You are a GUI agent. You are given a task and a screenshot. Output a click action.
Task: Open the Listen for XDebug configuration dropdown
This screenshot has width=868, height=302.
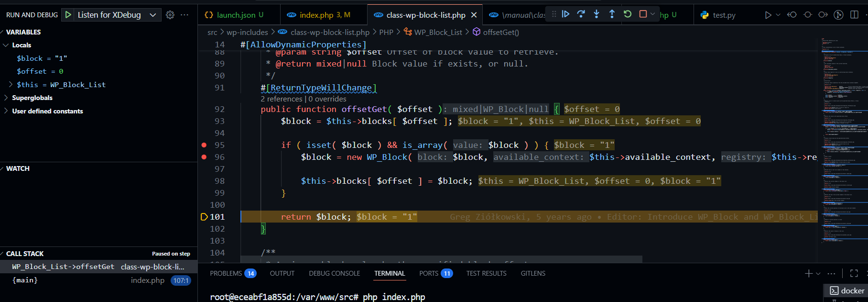coord(153,15)
